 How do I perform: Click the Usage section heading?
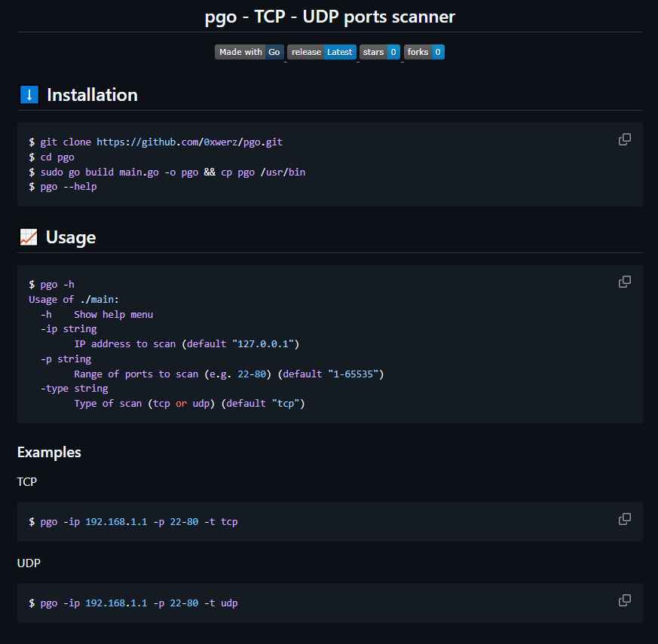tap(71, 237)
